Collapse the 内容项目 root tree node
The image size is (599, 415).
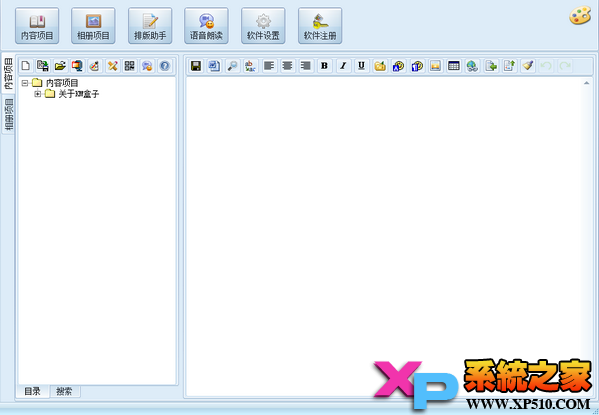tap(25, 83)
